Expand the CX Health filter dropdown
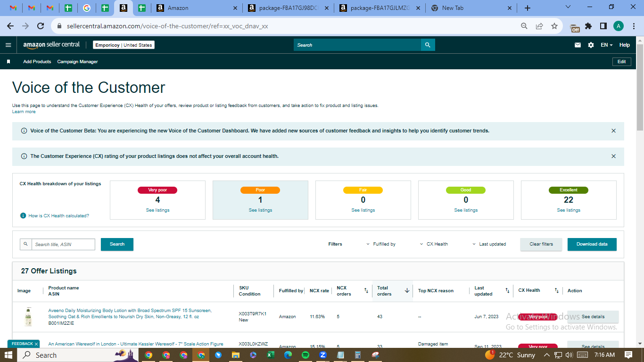Screen dimensions: 644x362 (x=434, y=244)
